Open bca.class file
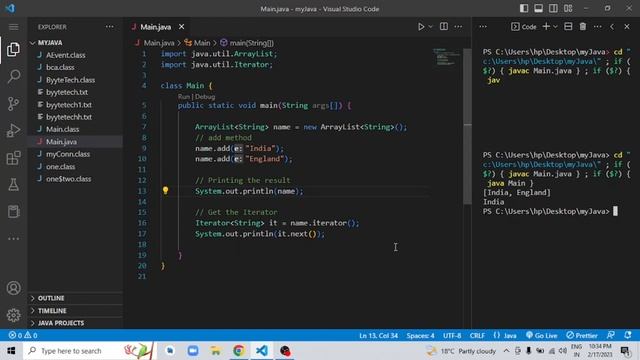This screenshot has width=640, height=360. point(60,67)
